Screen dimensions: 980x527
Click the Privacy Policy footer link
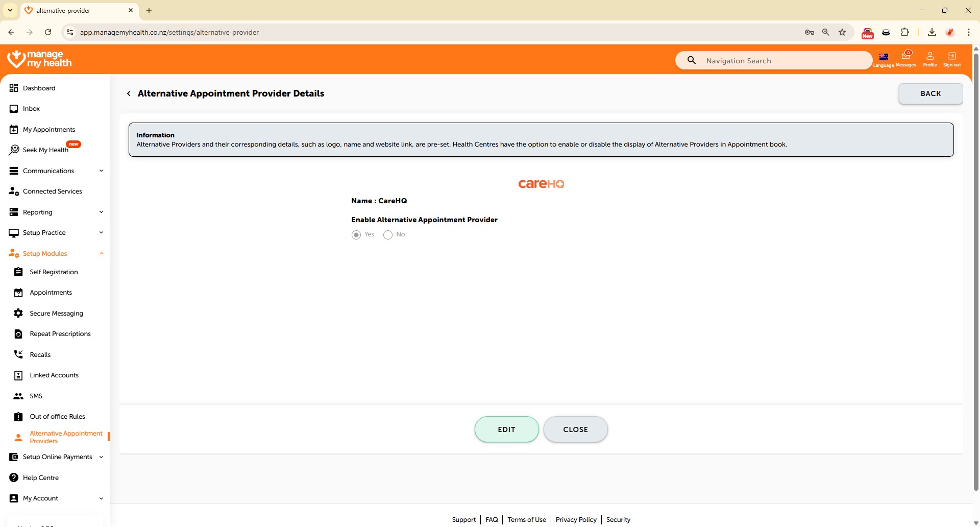576,520
